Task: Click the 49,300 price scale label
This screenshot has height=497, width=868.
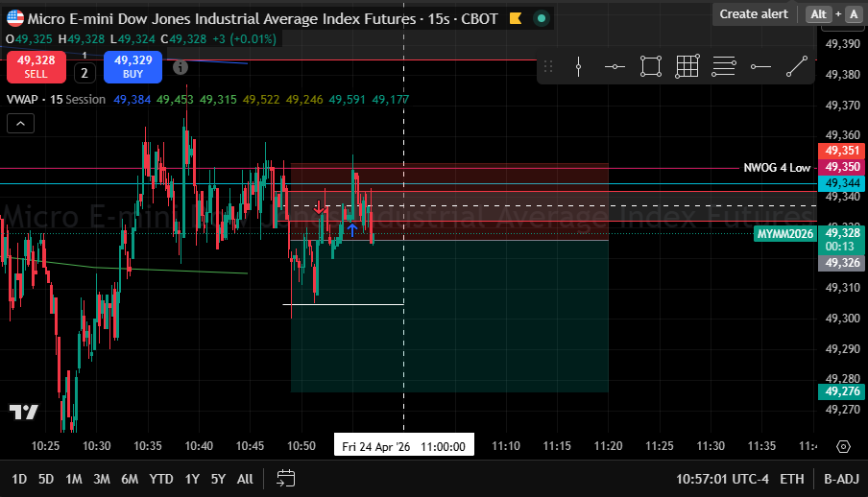Action: [x=842, y=319]
